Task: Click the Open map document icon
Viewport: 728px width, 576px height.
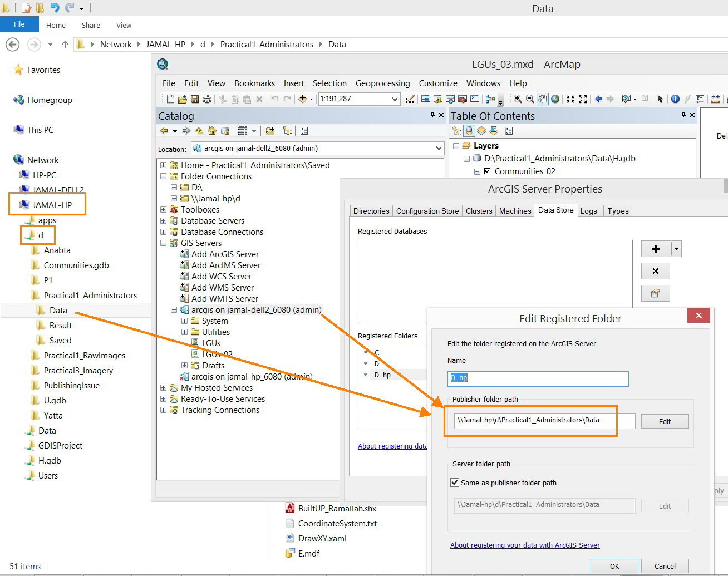Action: click(x=182, y=99)
